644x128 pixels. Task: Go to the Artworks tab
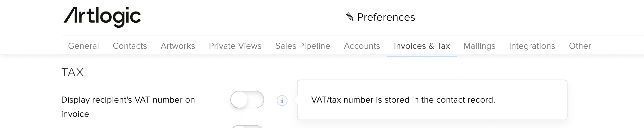178,46
